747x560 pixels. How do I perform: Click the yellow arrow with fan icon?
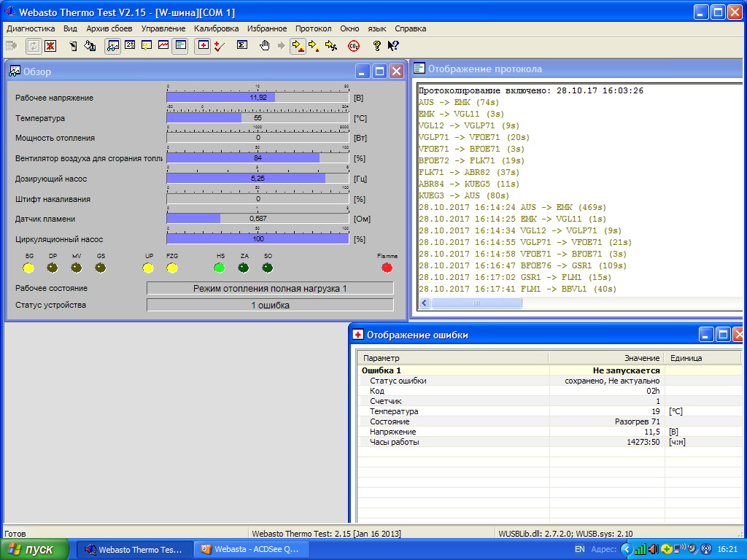coord(331,46)
